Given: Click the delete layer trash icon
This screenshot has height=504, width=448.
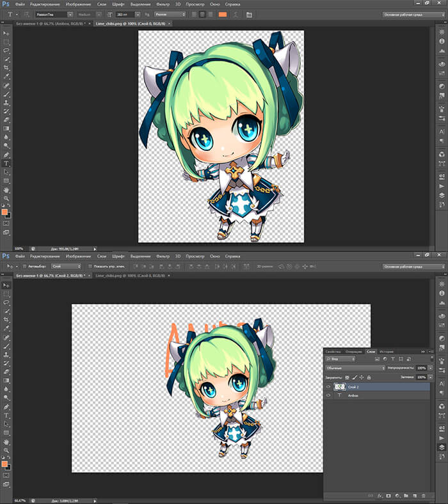Looking at the screenshot, I should coord(423,496).
